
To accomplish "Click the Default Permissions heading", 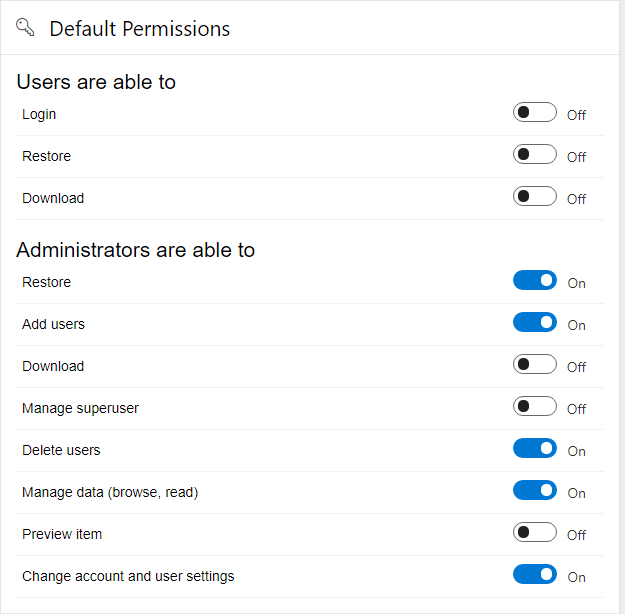I will coord(139,29).
